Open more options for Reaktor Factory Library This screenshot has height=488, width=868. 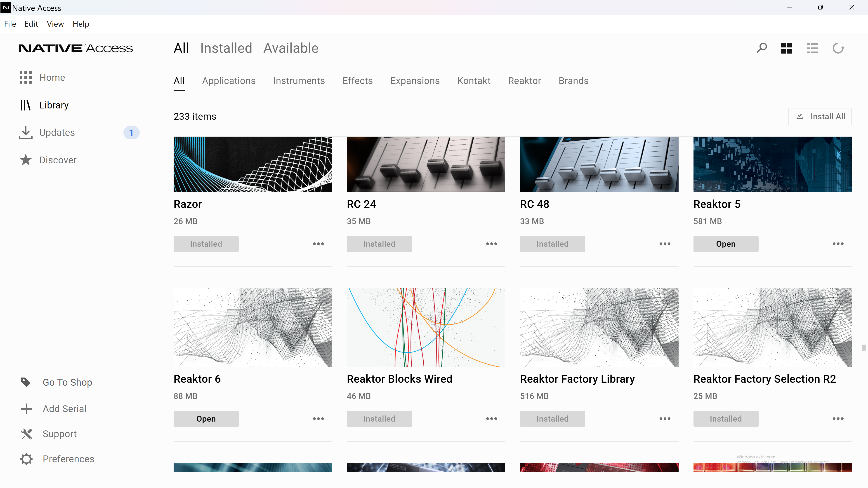665,419
